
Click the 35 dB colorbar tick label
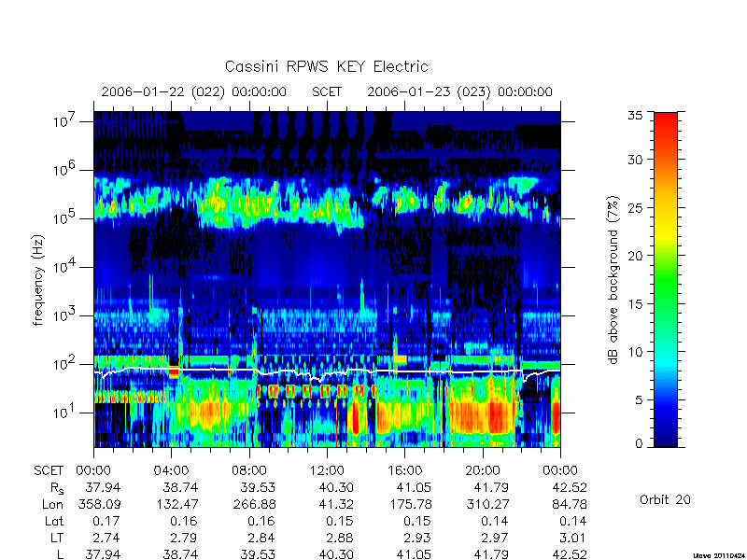(x=635, y=115)
